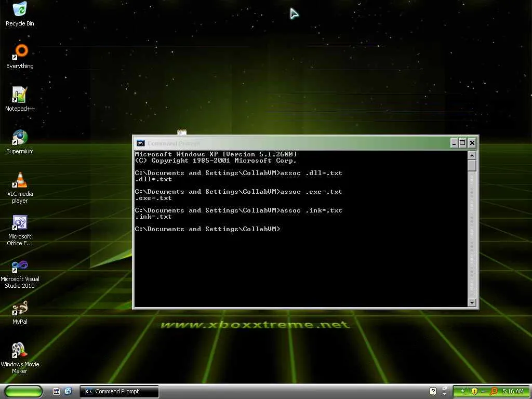The height and width of the screenshot is (399, 532).
Task: Close the Command Prompt window
Action: tap(472, 143)
